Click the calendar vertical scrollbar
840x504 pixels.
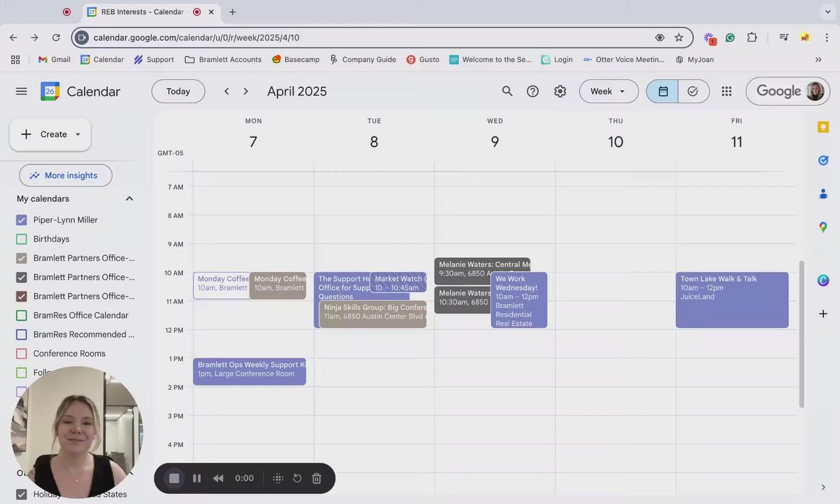(x=801, y=333)
